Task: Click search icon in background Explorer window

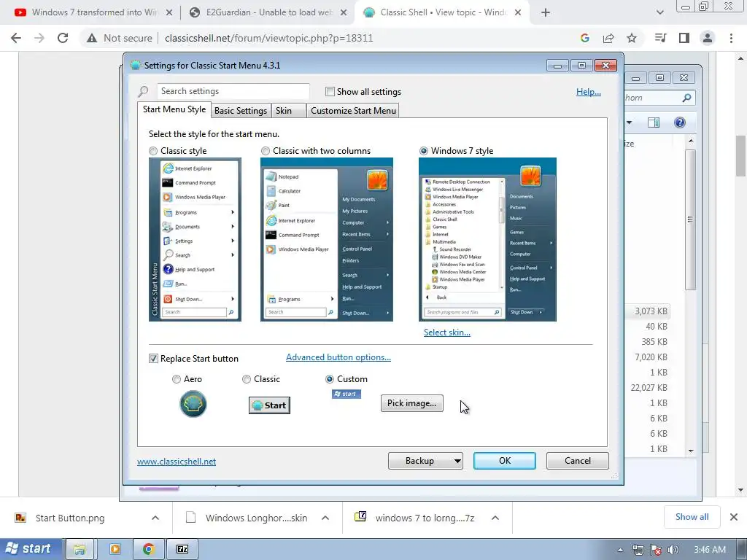Action: (x=686, y=98)
